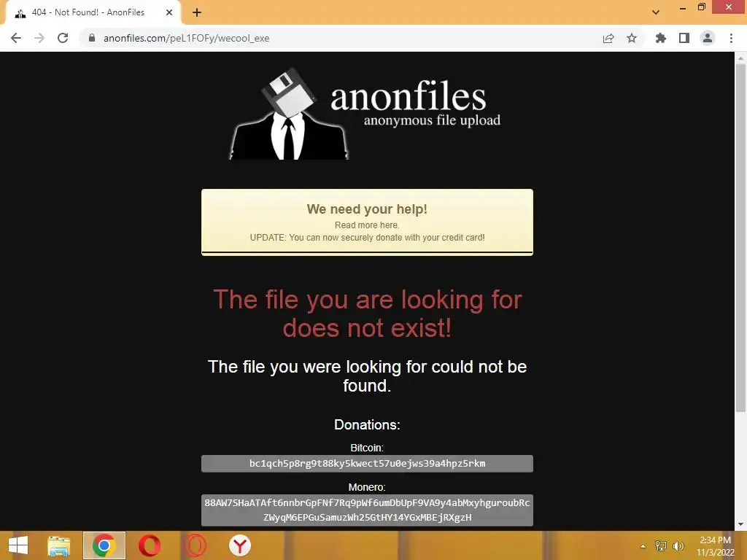Open a new tab with plus button
Viewport: 747px width, 560px height.
click(x=197, y=12)
